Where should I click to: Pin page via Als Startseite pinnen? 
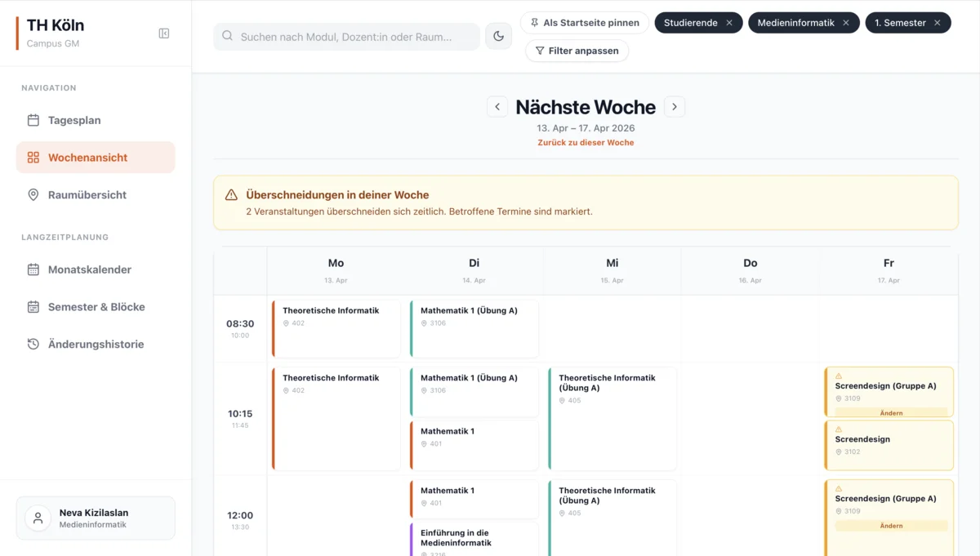tap(584, 23)
